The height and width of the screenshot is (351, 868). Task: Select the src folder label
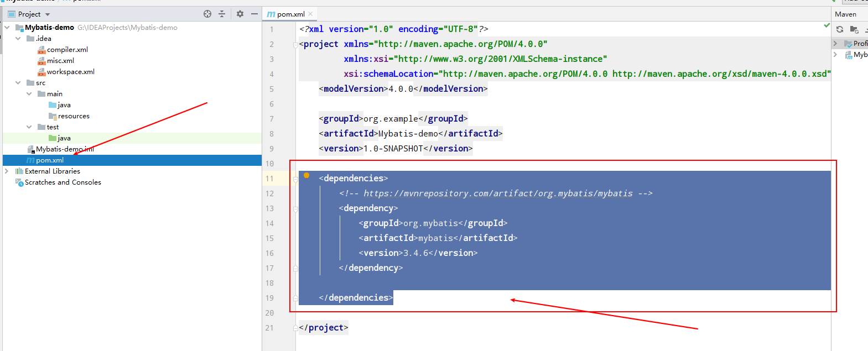coord(41,83)
